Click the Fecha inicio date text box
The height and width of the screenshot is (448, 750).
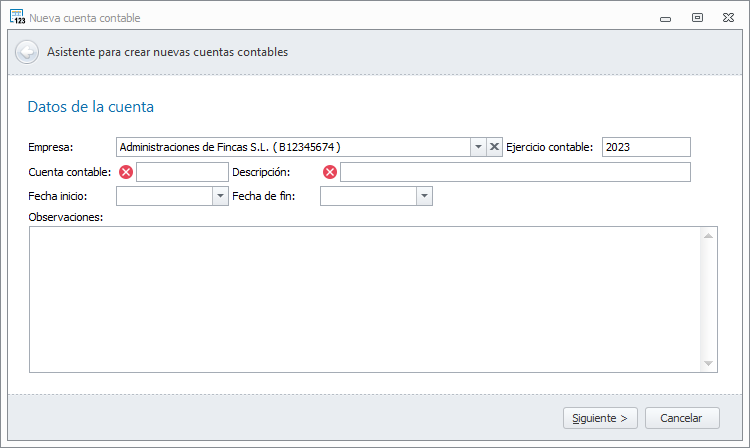pos(165,196)
